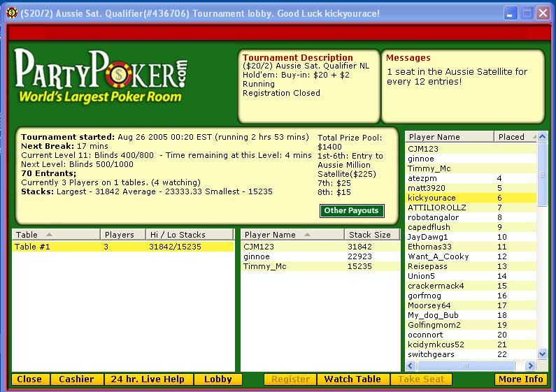Click the Watch Table button
Viewport: 556px width, 392px height.
(x=353, y=379)
